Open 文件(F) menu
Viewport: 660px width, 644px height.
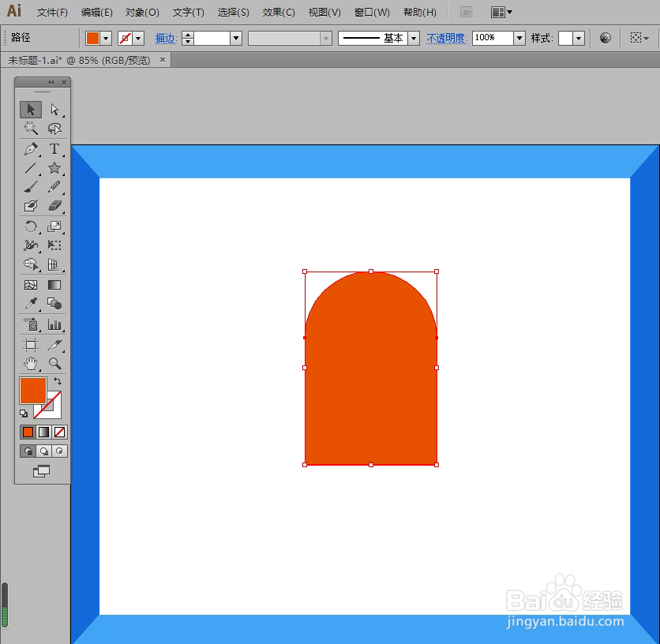tap(52, 13)
